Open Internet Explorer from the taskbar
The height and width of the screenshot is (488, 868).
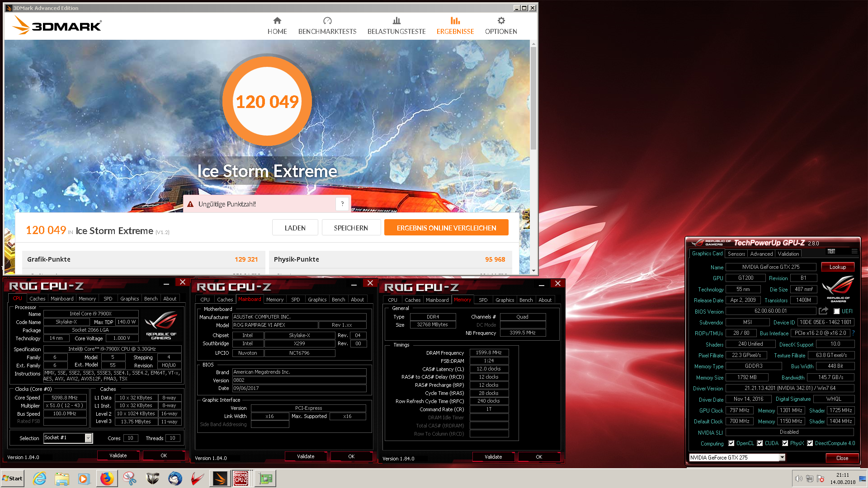[40, 479]
